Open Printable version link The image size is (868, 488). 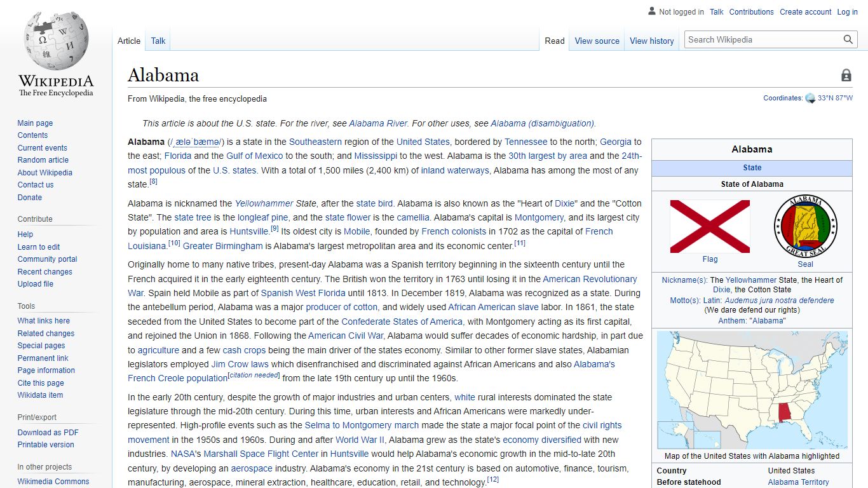[x=46, y=445]
